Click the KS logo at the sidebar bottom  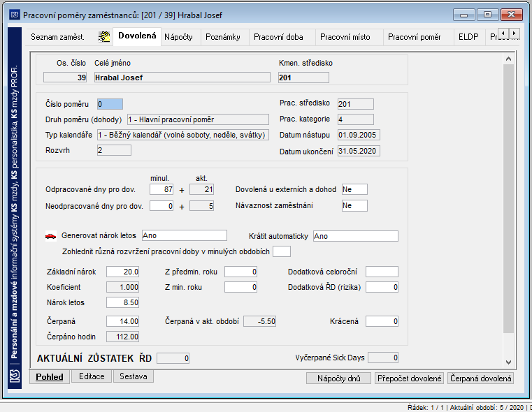click(15, 376)
